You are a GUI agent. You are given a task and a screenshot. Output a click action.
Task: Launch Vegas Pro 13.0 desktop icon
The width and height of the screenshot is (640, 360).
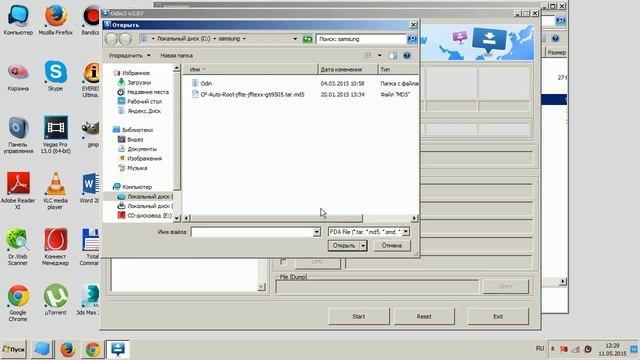[x=56, y=135]
